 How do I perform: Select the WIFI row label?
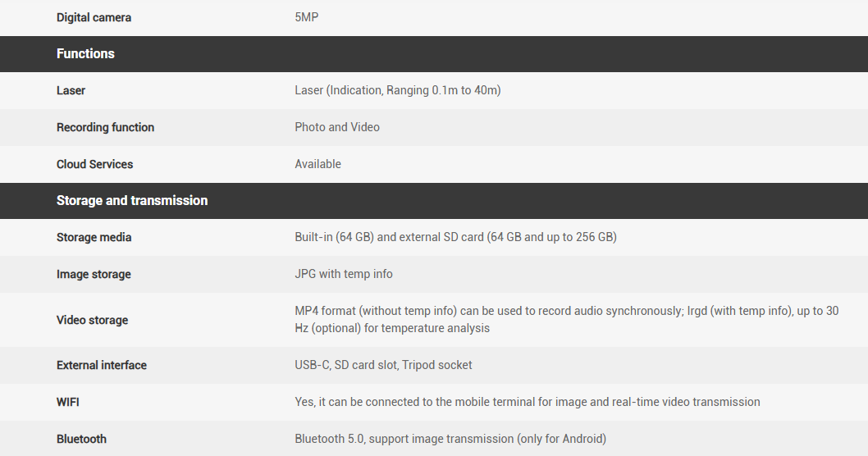point(68,403)
